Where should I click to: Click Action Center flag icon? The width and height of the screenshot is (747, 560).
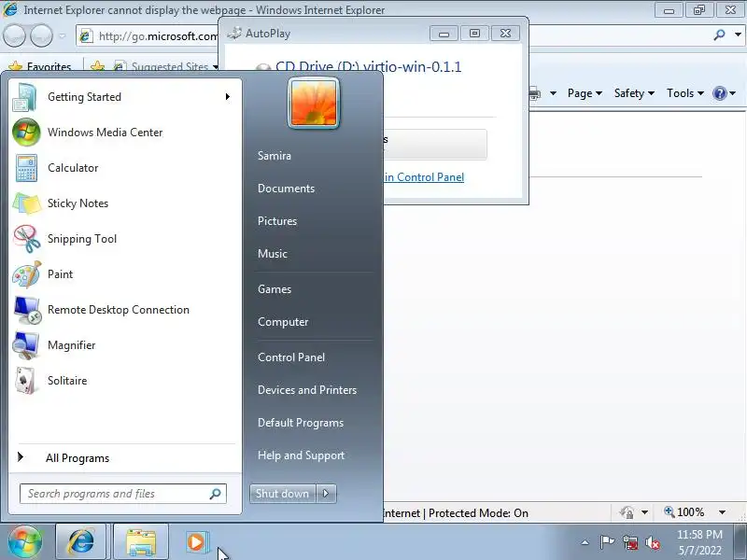coord(606,542)
